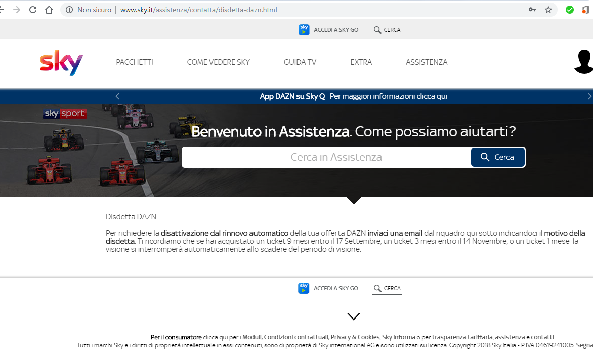Screen dimensions: 593x364
Task: Click the footer Sky Go app icon
Action: click(304, 288)
